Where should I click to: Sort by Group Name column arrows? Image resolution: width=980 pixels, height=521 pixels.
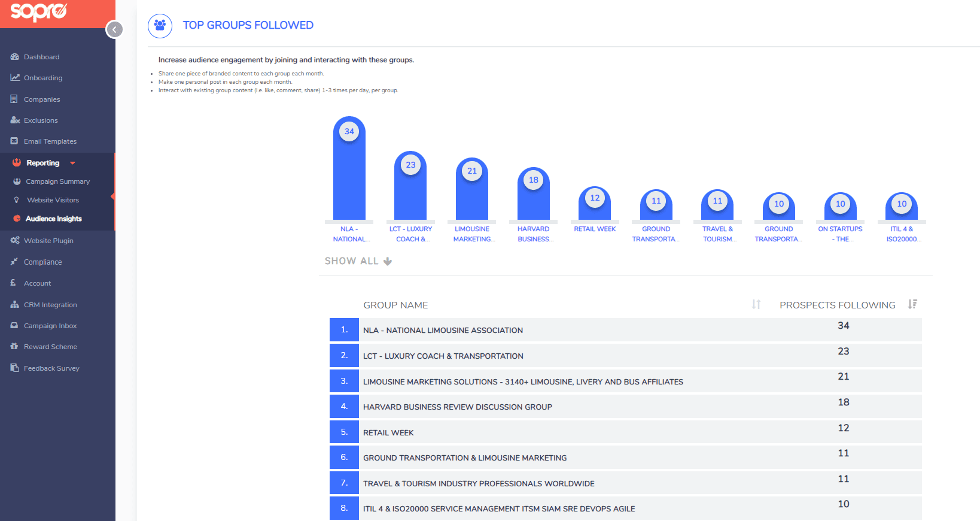[756, 304]
